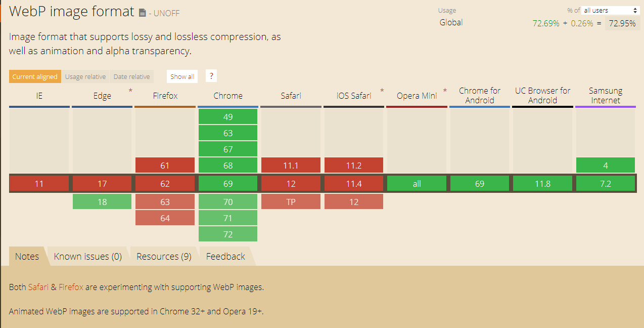Select the Firefox column header
Image resolution: width=644 pixels, height=328 pixels.
pyautogui.click(x=165, y=96)
